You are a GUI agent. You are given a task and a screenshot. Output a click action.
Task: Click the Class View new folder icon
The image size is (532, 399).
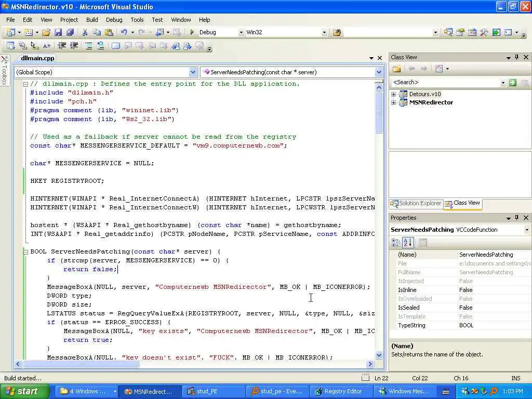tap(396, 69)
